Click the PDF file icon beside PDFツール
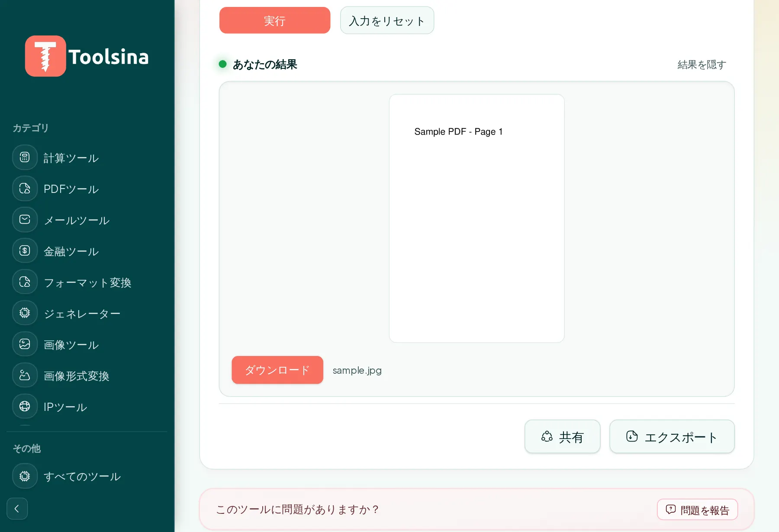 pos(25,189)
